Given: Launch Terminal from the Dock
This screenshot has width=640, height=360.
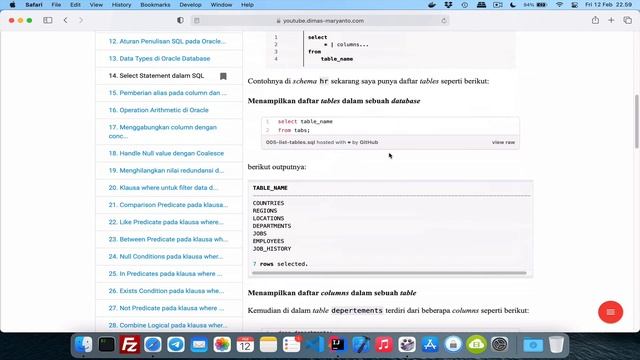Looking at the screenshot, I should coord(107,345).
